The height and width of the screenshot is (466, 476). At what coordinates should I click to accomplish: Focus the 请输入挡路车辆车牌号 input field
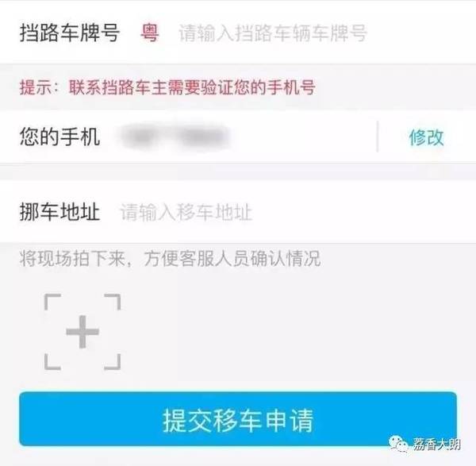point(273,33)
